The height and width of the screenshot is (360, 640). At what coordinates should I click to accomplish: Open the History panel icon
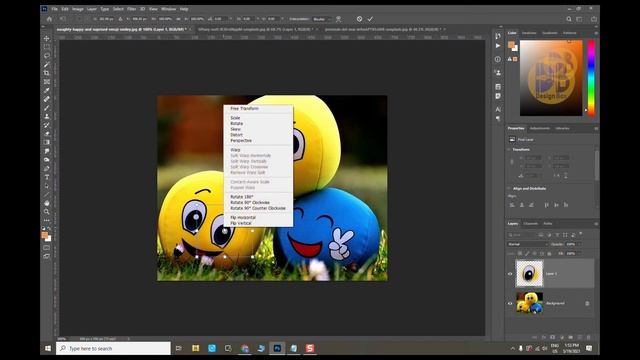pyautogui.click(x=498, y=36)
